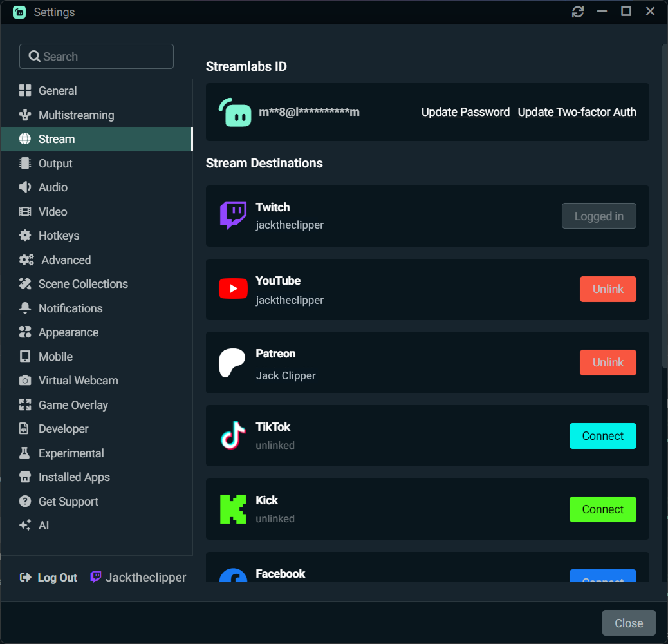Click the Hotkeys gear icon
Screen dimensions: 668x644
coord(25,235)
